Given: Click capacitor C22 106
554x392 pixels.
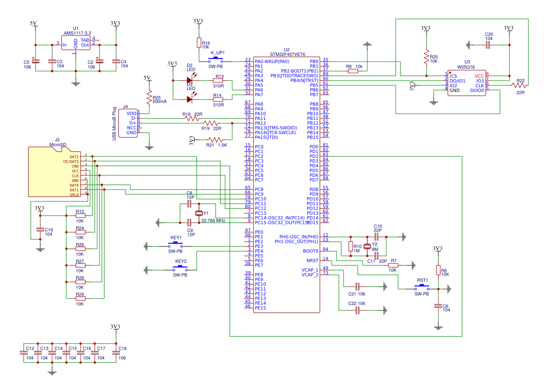Looking at the screenshot, I should (357, 310).
